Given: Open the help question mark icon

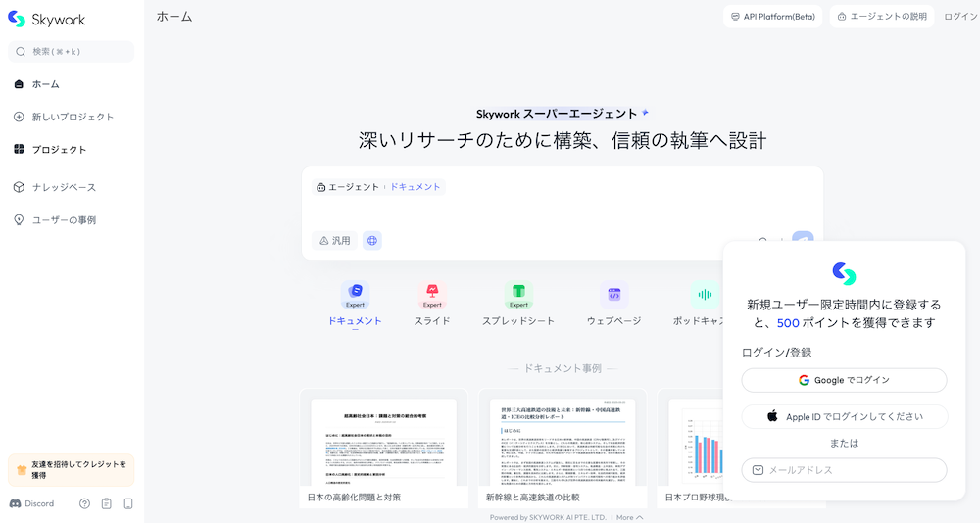Looking at the screenshot, I should (84, 503).
